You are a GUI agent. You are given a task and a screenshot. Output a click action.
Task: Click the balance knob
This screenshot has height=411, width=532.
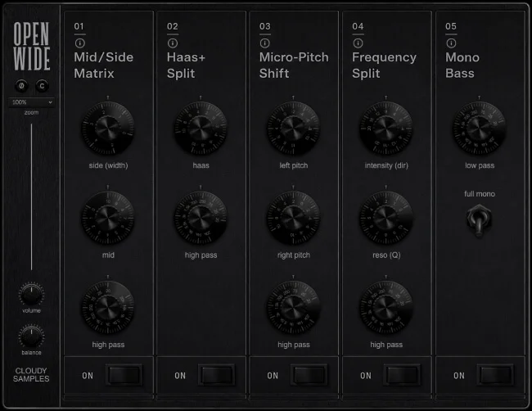[31, 336]
